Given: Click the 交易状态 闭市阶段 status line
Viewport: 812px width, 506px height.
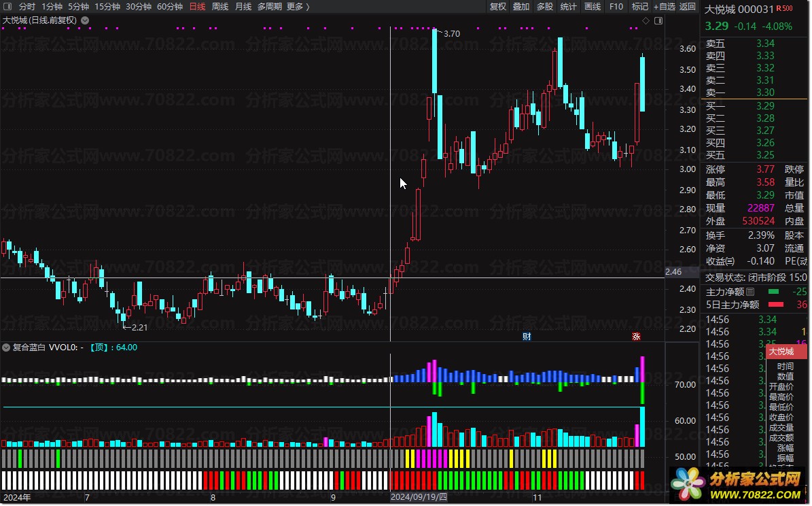Looking at the screenshot, I should pos(756,277).
